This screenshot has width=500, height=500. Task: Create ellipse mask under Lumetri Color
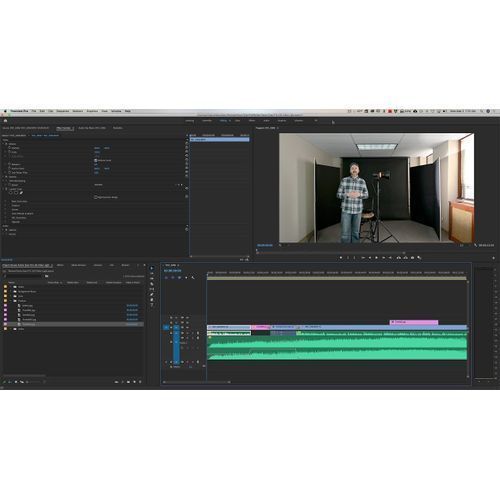(11, 193)
